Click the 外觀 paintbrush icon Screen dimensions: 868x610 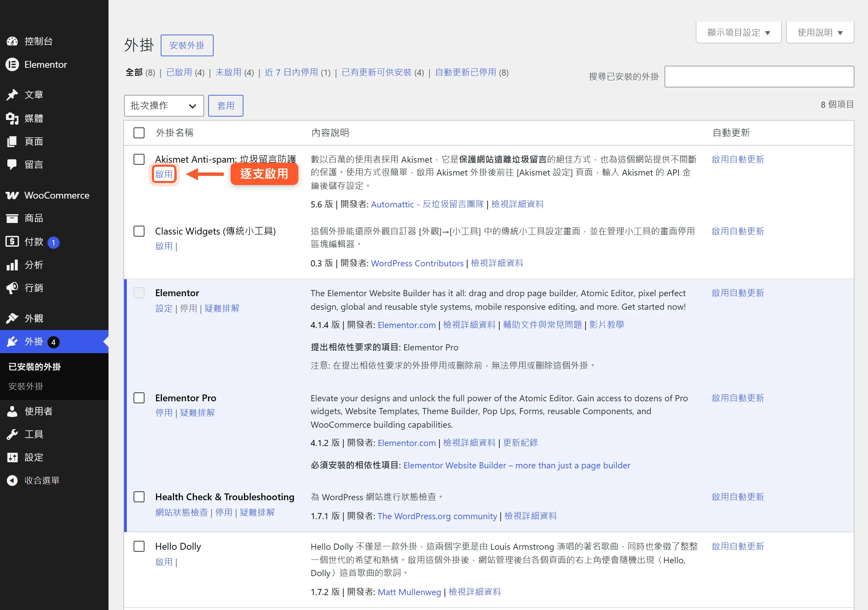point(12,318)
